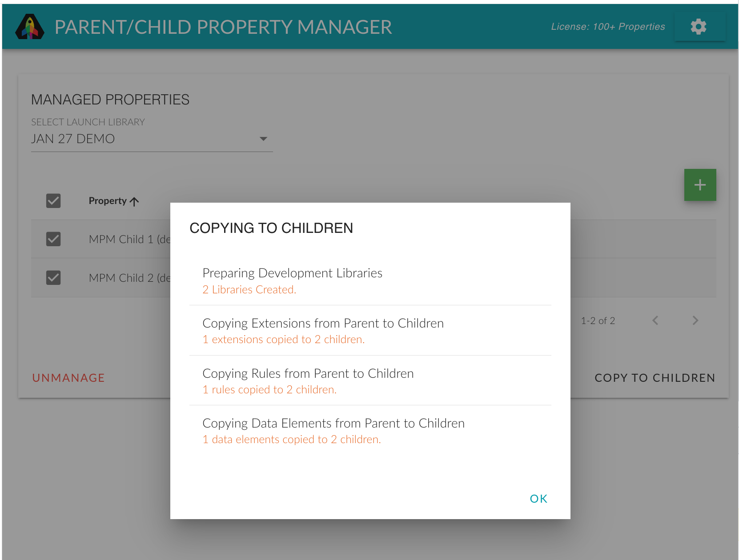Open settings via the gear icon

[699, 27]
